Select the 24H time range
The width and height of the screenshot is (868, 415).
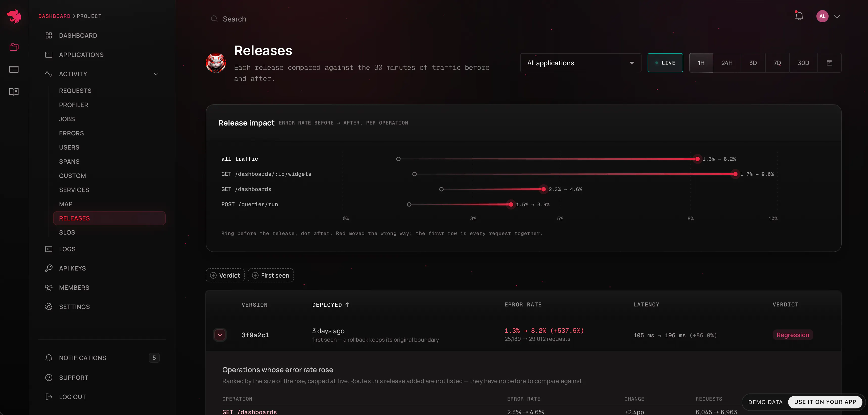pos(727,63)
